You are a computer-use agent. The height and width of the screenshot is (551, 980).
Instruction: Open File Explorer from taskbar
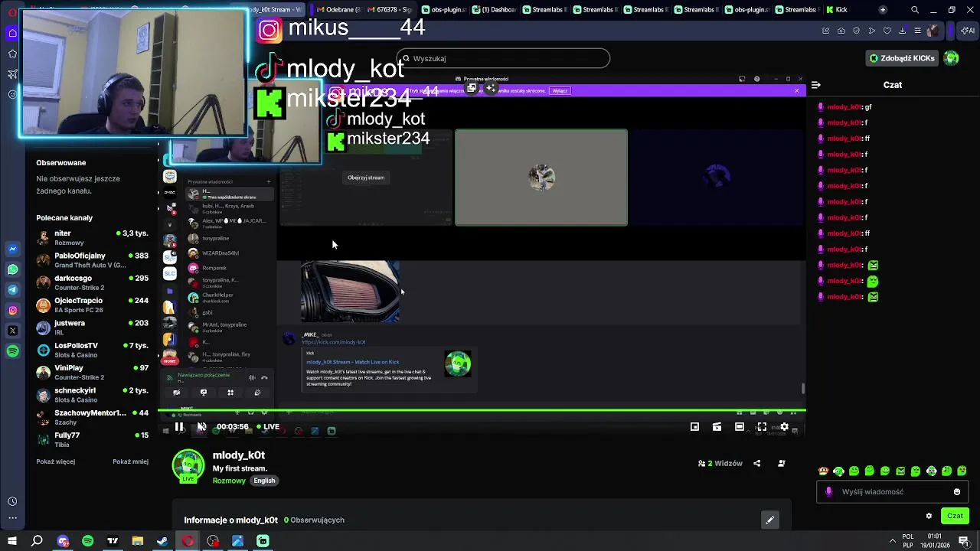pyautogui.click(x=137, y=541)
